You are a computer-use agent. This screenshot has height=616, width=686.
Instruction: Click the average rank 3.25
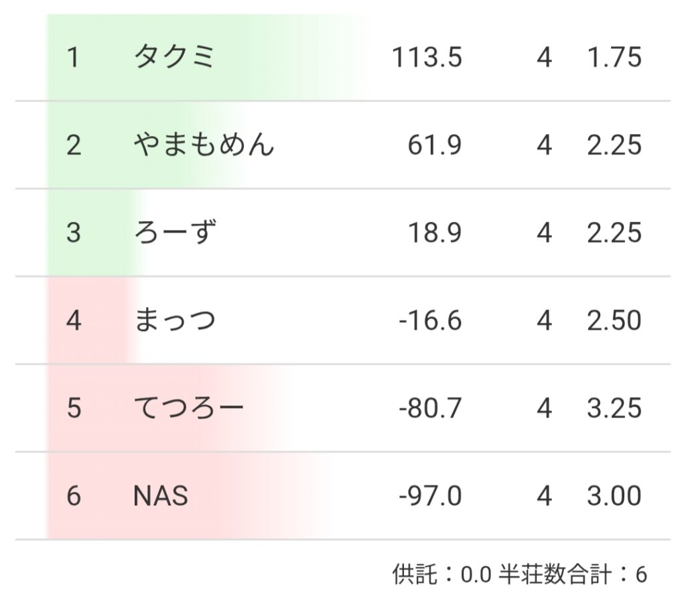click(614, 408)
